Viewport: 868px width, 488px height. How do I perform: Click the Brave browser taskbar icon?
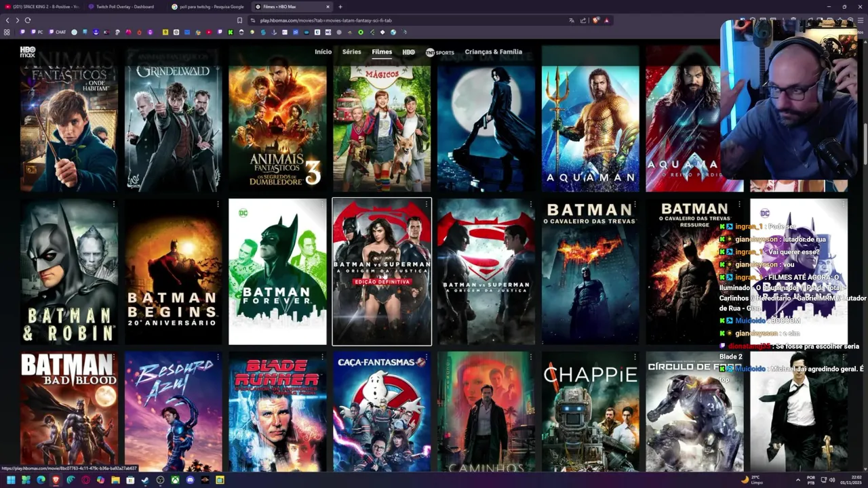[56, 480]
